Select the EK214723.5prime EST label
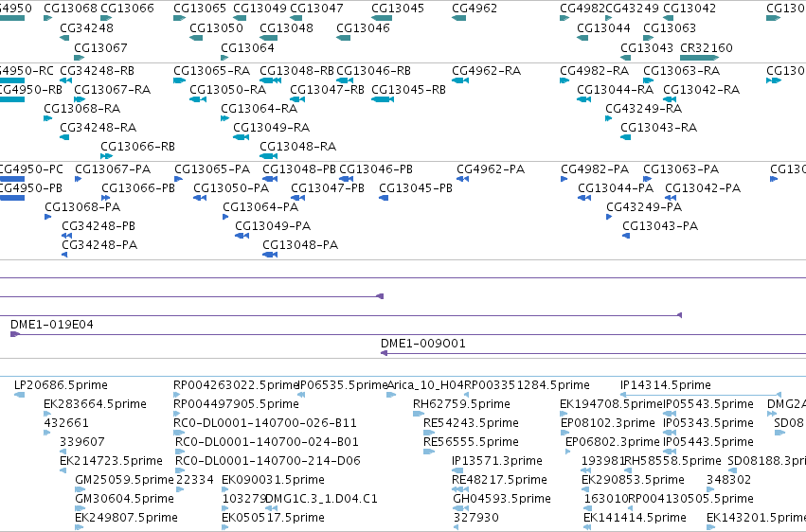806x532 pixels. coord(111,461)
